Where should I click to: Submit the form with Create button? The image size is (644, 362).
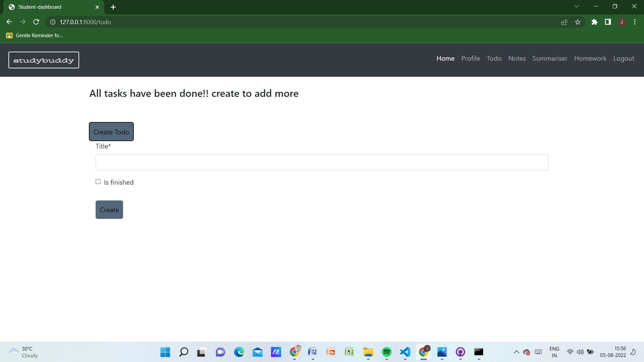click(x=109, y=210)
